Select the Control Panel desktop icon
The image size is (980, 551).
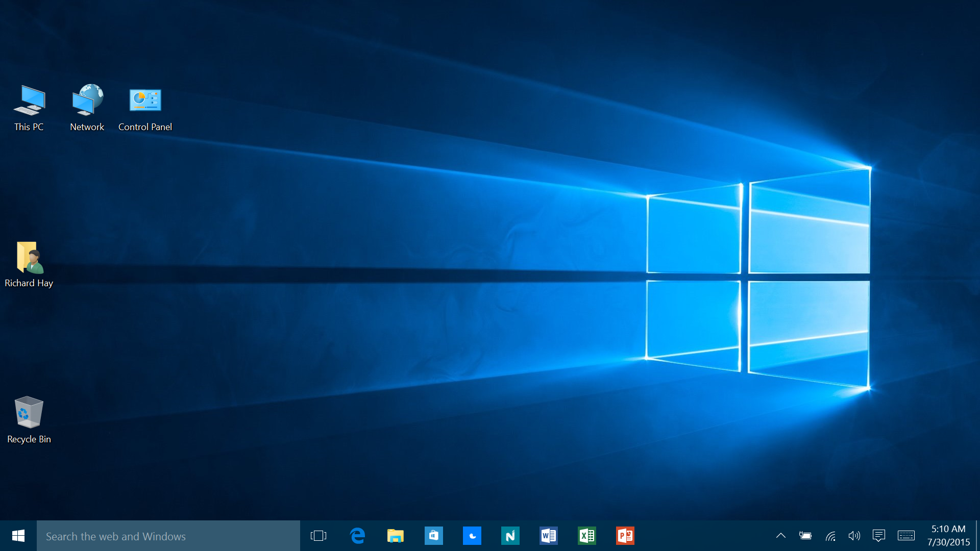145,108
